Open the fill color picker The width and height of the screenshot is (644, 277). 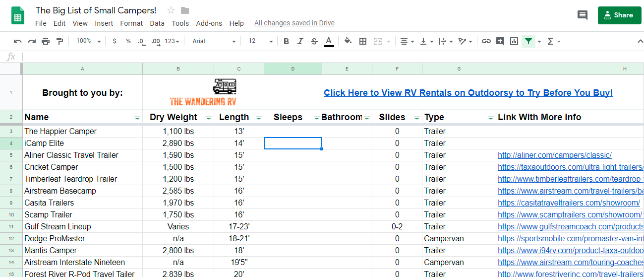click(x=348, y=41)
